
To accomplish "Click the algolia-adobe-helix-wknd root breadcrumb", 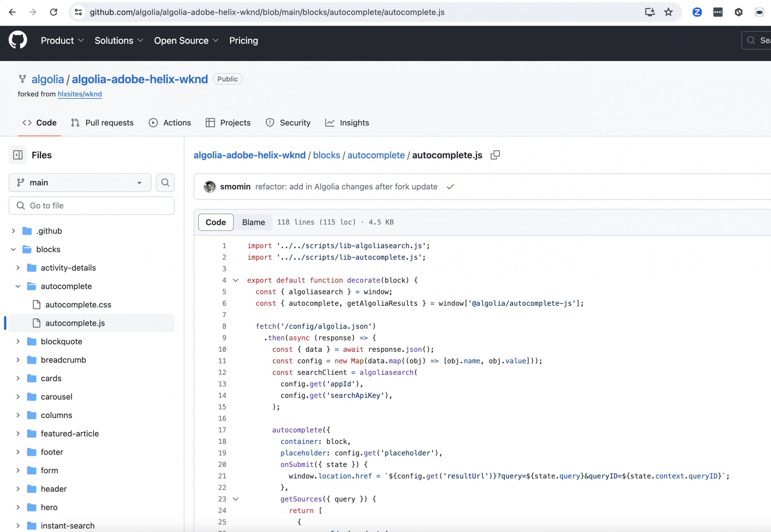I will tap(250, 155).
